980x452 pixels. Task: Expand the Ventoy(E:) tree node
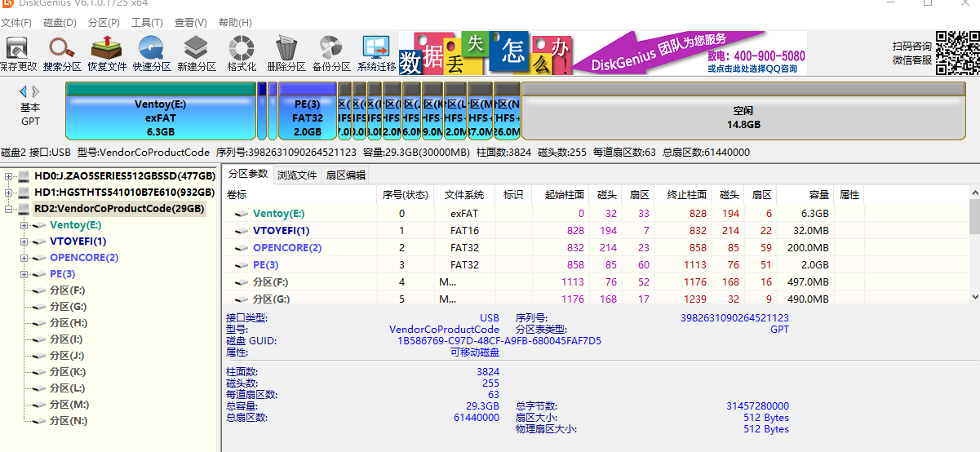click(24, 225)
